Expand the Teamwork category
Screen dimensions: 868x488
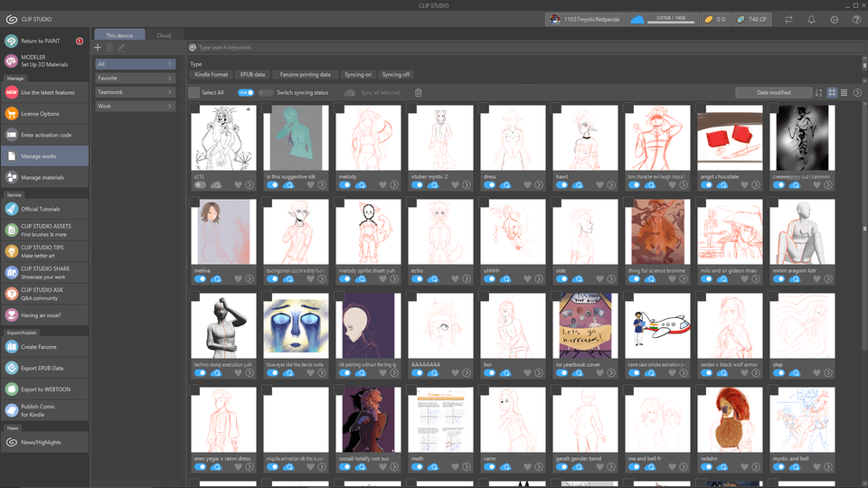[135, 92]
